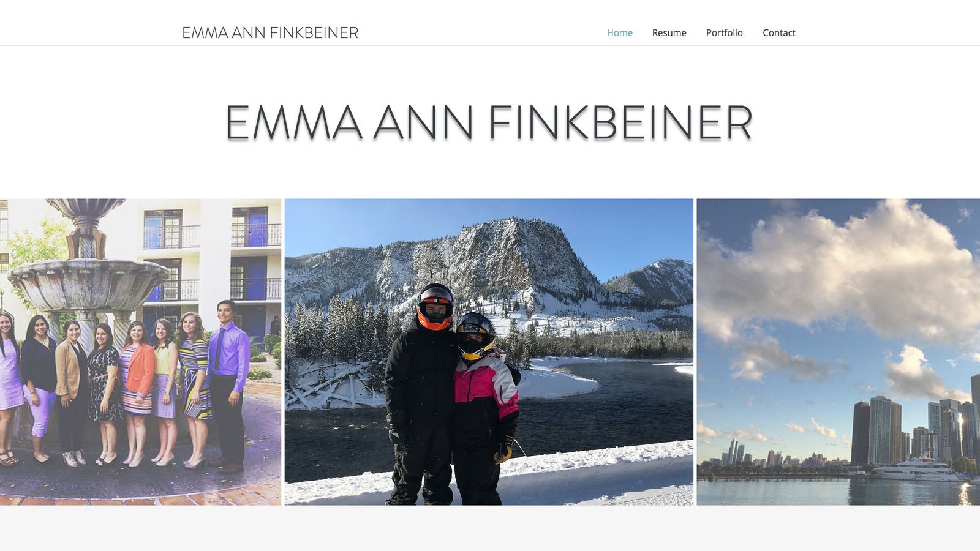Select the Contact navigation link

click(778, 33)
